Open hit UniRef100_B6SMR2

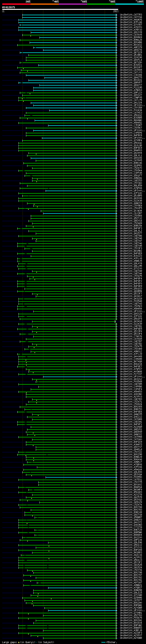[131, 251]
